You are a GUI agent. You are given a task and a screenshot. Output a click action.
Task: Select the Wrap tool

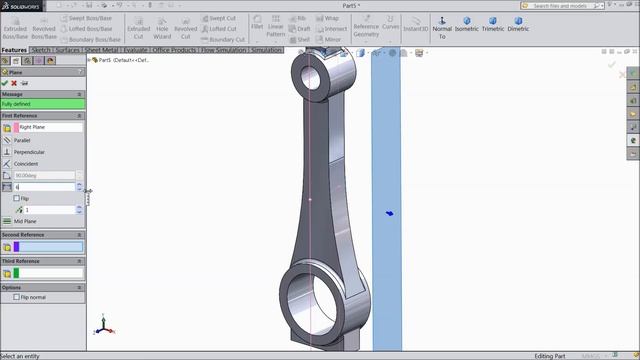(x=327, y=18)
